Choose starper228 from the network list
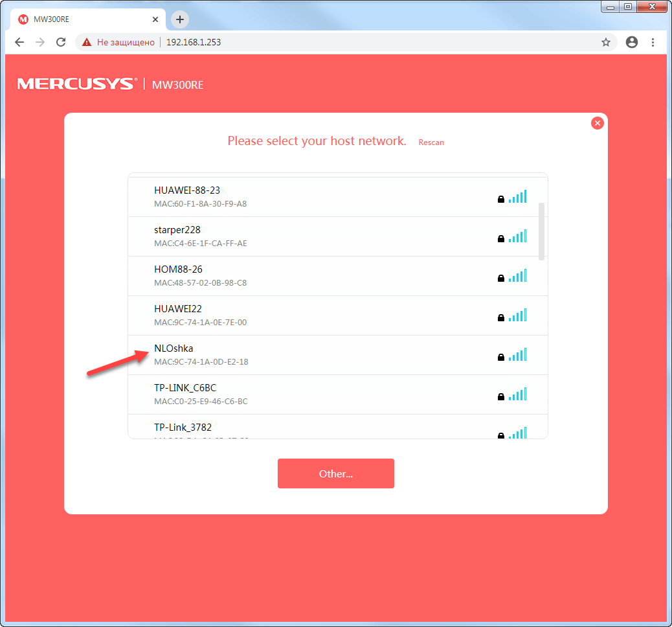 (x=177, y=230)
